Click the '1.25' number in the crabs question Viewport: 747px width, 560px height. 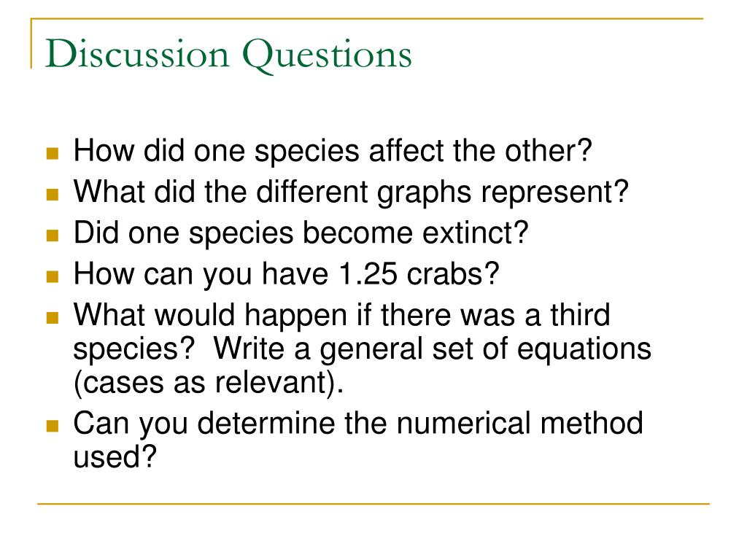coord(368,274)
